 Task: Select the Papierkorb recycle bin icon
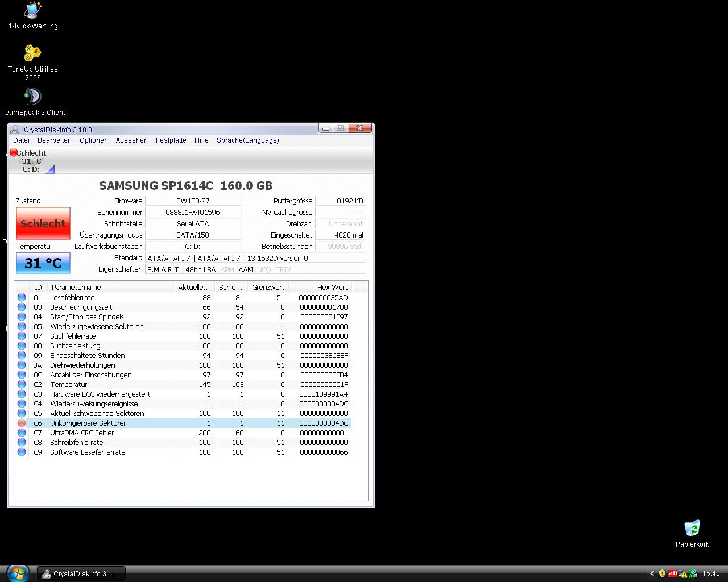tap(692, 534)
